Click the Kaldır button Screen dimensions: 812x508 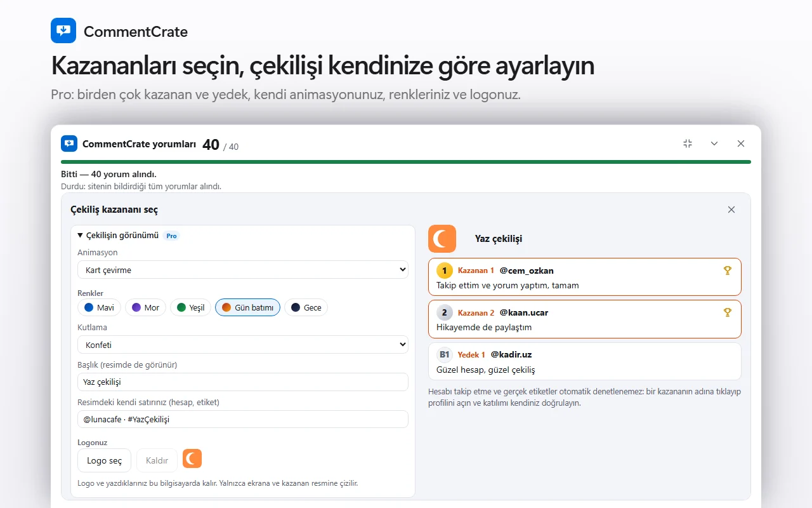click(157, 460)
